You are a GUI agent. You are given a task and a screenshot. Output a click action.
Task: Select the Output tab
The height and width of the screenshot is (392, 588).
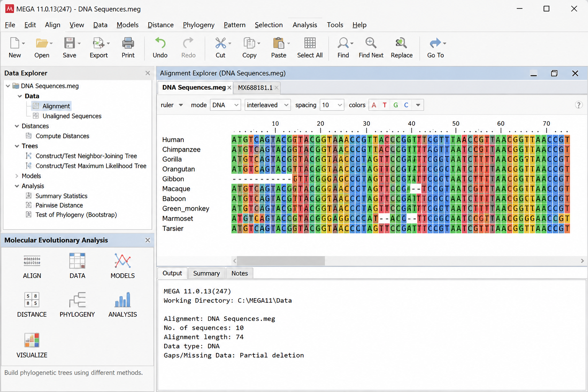[172, 273]
